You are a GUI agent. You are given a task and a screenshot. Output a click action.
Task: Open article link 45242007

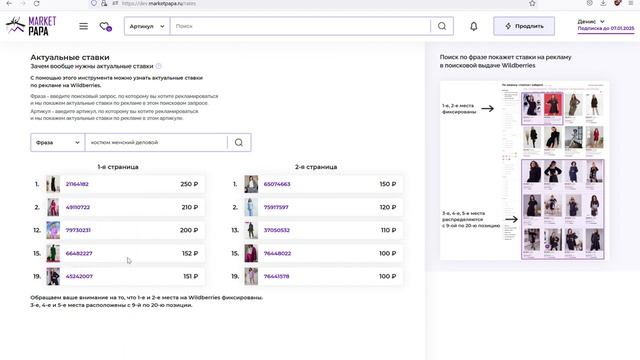point(79,276)
